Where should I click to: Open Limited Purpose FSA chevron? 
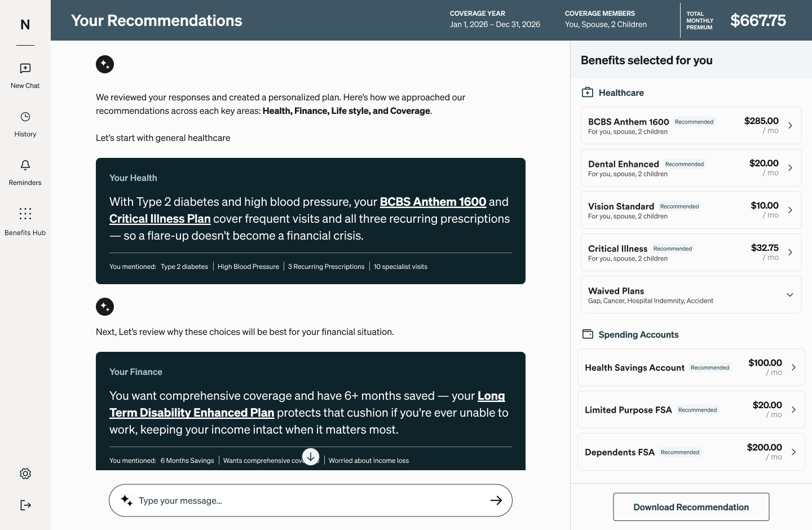coord(793,410)
